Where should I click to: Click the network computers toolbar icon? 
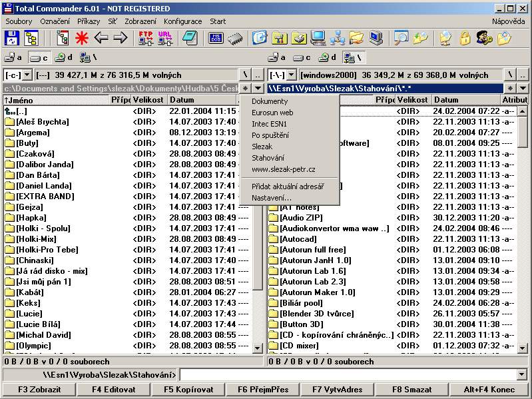[x=338, y=38]
